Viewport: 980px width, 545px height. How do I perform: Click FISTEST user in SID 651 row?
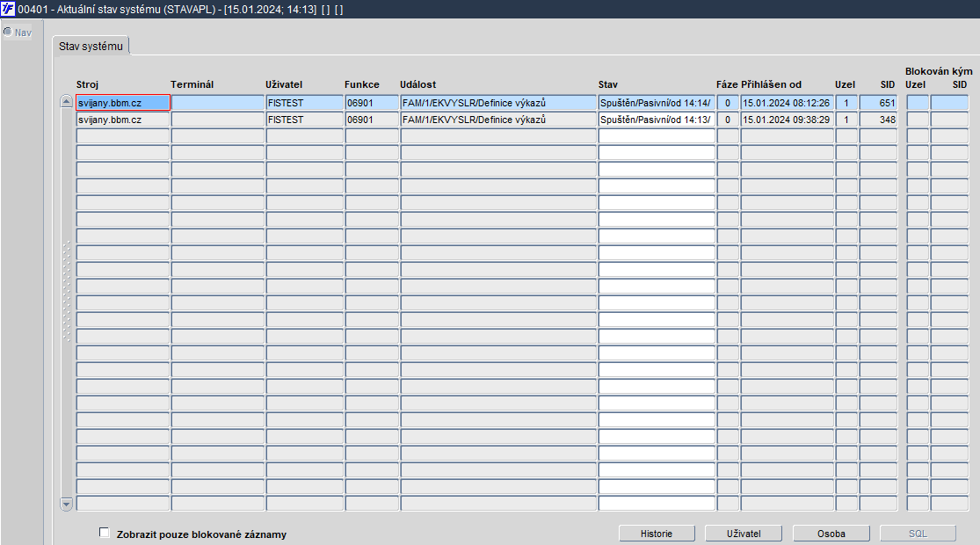click(x=304, y=103)
